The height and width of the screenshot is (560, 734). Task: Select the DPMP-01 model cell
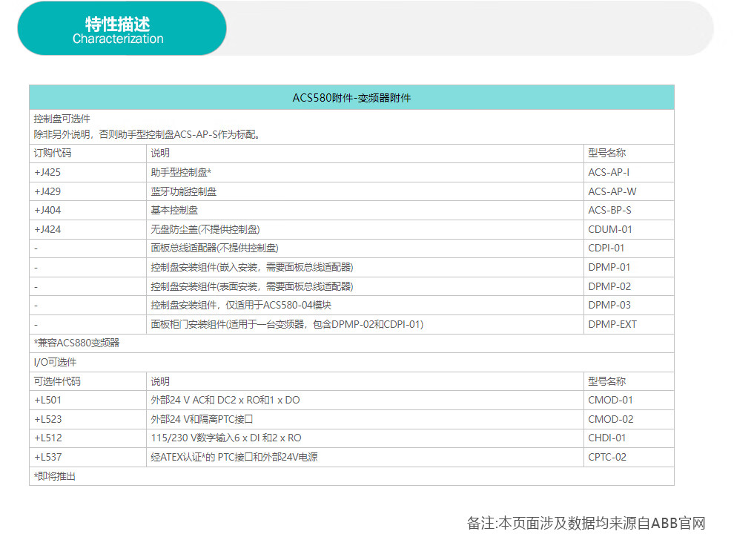pos(609,267)
